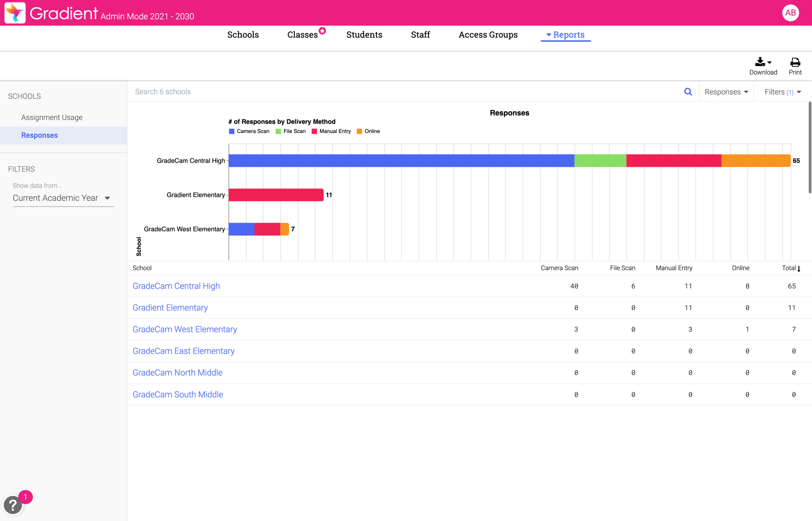Viewport: 812px width, 521px height.
Task: Click Gradient Elementary's Total value 11
Action: tap(792, 308)
